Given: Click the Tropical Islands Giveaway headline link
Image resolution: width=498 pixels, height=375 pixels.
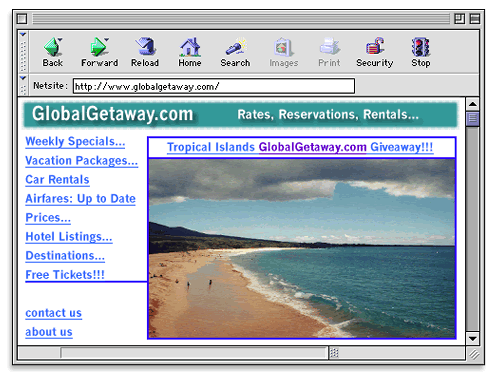Looking at the screenshot, I should pos(300,147).
